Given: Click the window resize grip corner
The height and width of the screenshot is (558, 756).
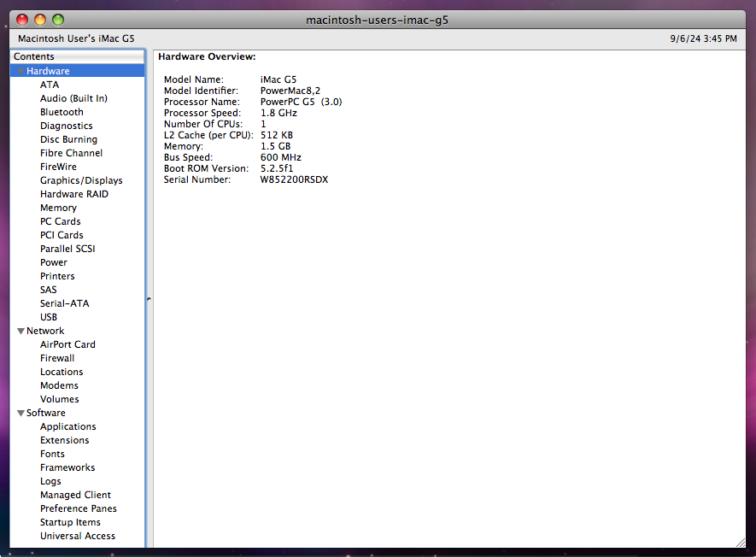Looking at the screenshot, I should (x=740, y=543).
